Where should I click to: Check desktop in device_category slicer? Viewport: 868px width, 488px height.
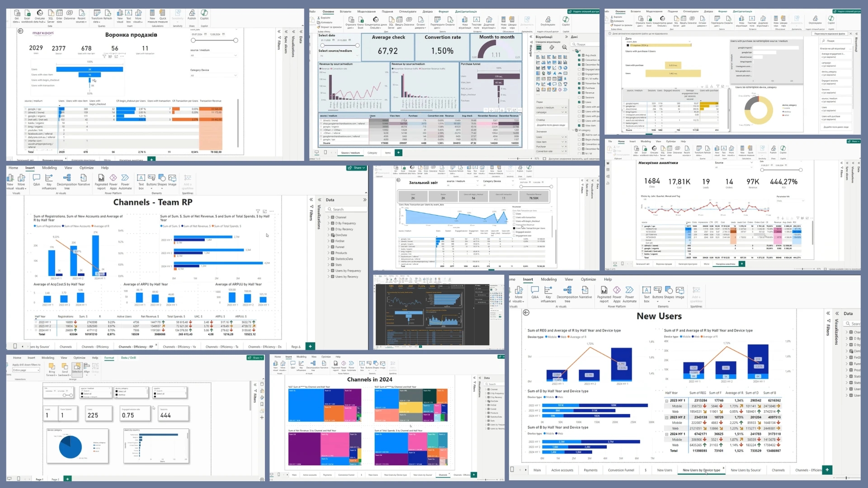117,395
